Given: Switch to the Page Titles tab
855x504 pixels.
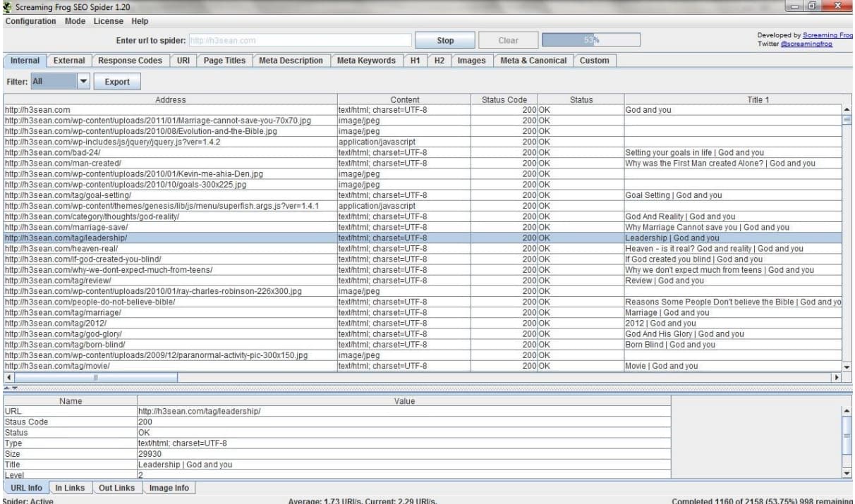Looking at the screenshot, I should click(x=224, y=61).
